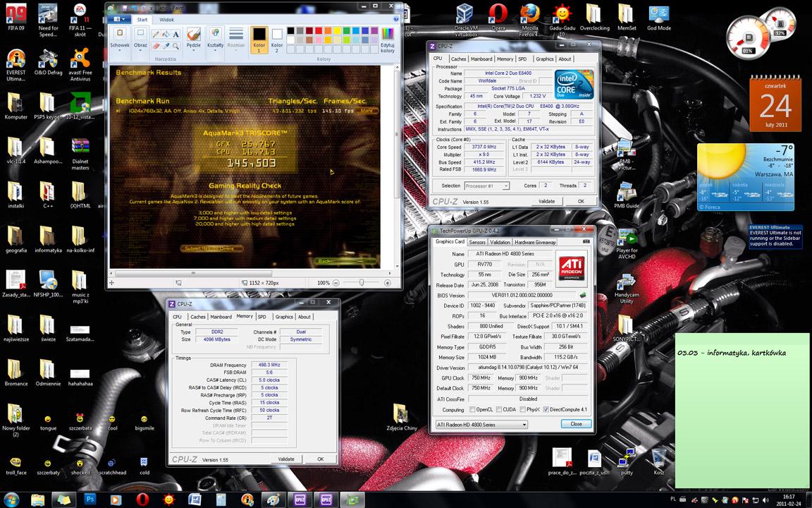Toggle the DirectCompute 4.1 checkbox
812x508 pixels.
pyautogui.click(x=546, y=409)
